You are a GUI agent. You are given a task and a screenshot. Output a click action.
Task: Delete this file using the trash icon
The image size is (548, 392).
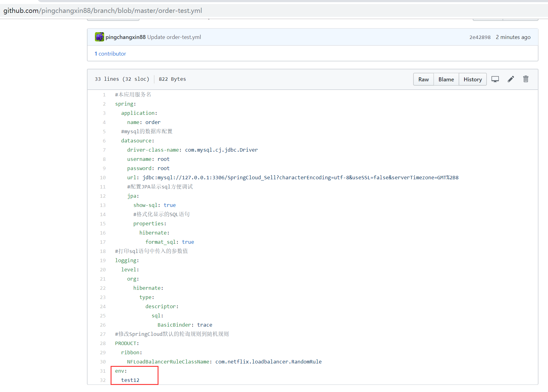point(526,79)
